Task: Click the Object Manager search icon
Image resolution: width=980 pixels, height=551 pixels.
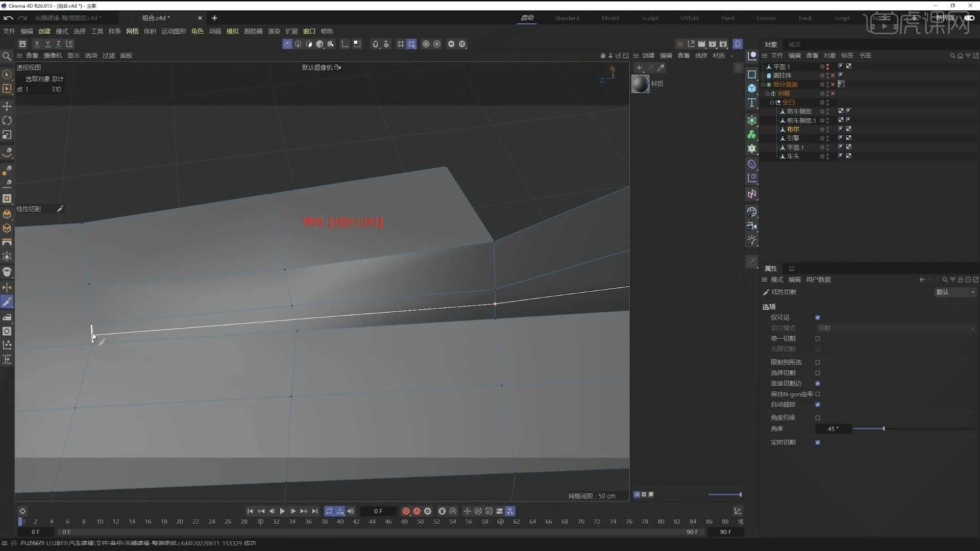Action: [952, 56]
